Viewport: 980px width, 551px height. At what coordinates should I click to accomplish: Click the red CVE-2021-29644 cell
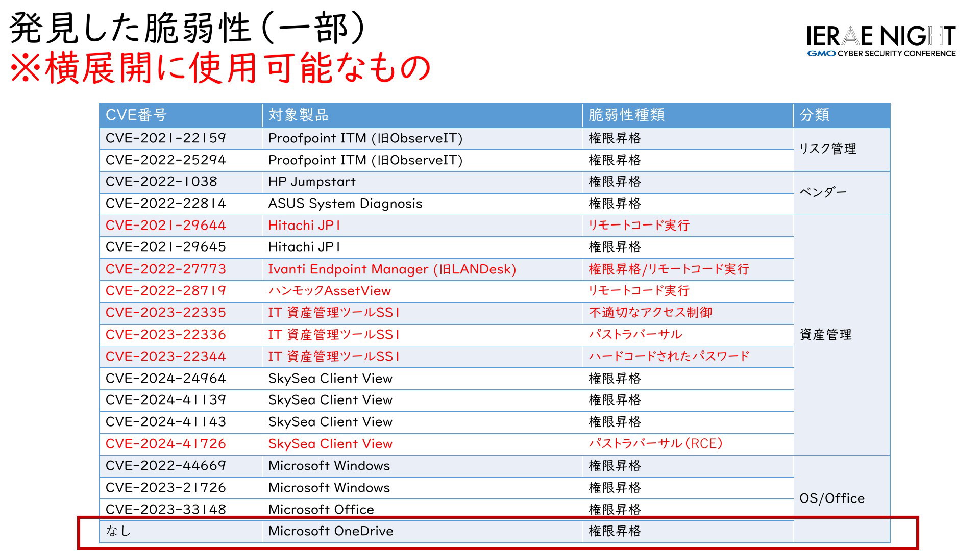pyautogui.click(x=181, y=226)
